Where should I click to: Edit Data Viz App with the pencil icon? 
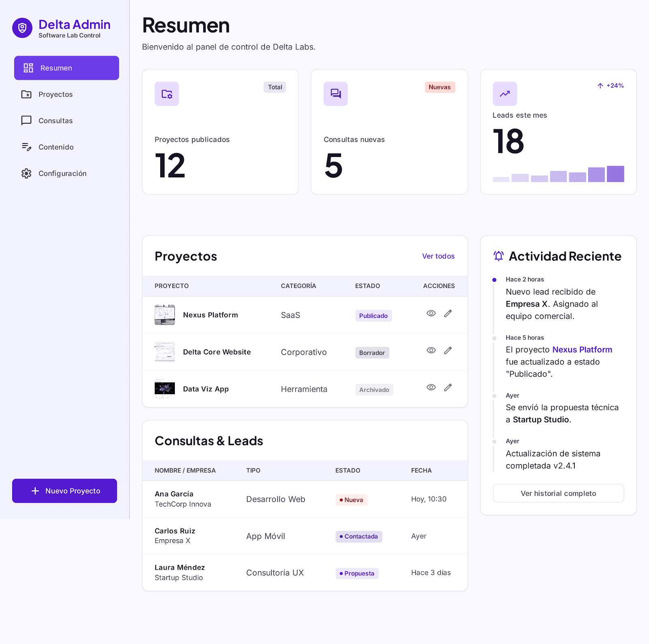[448, 388]
